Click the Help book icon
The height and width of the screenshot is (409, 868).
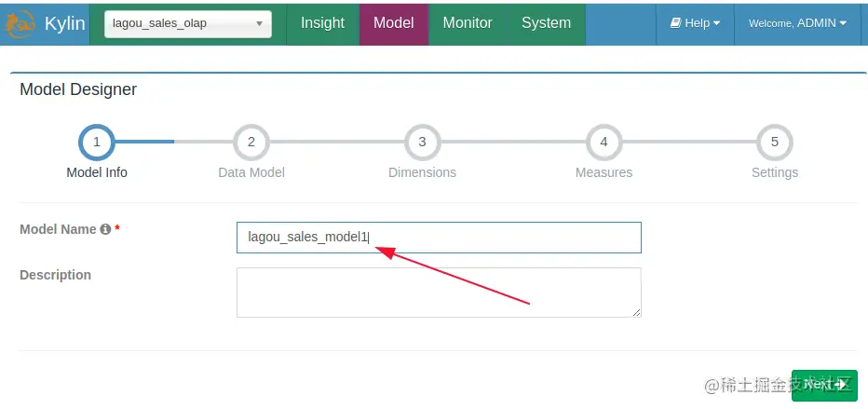[676, 23]
